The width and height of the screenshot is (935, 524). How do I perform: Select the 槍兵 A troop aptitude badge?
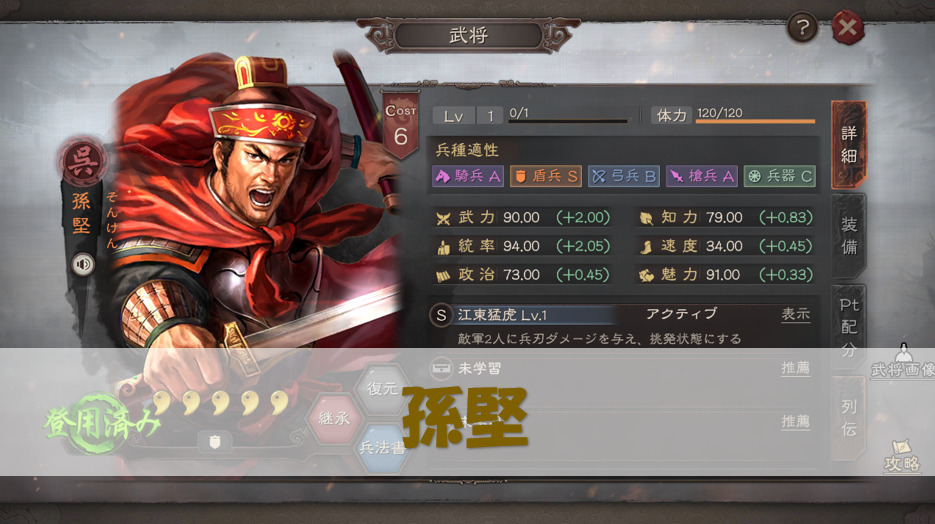click(702, 176)
